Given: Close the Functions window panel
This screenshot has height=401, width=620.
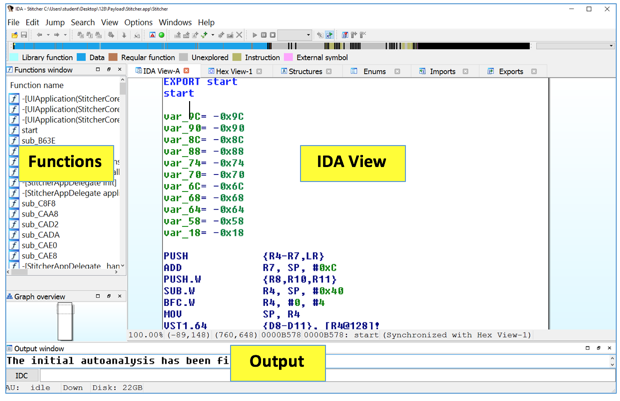Looking at the screenshot, I should click(x=120, y=70).
